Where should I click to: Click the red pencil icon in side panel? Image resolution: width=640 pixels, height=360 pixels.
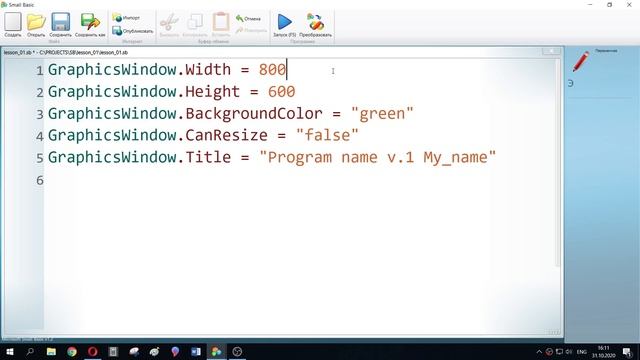(x=580, y=62)
